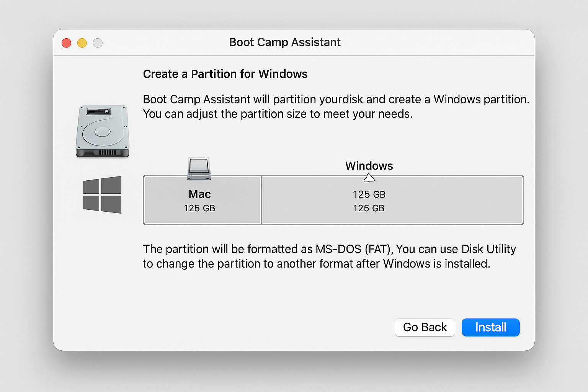Image resolution: width=588 pixels, height=392 pixels.
Task: Click the small Mac disk icon above the partition bar
Action: [x=199, y=168]
